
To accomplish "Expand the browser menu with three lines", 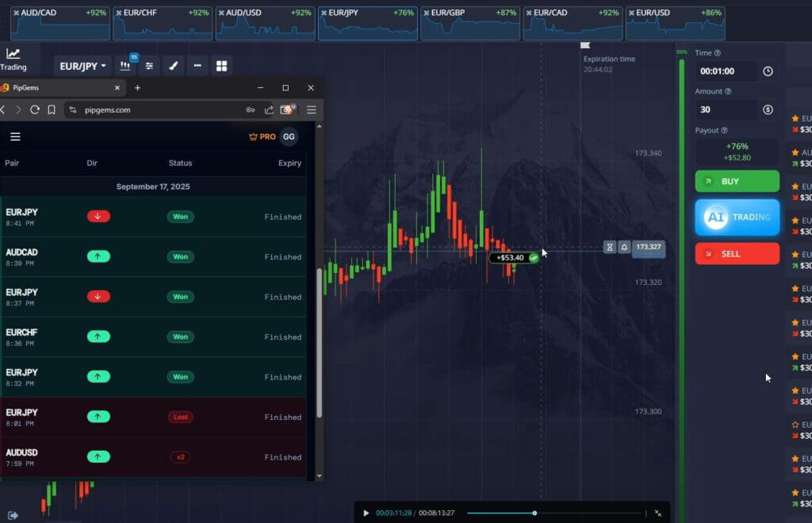I will pyautogui.click(x=311, y=110).
